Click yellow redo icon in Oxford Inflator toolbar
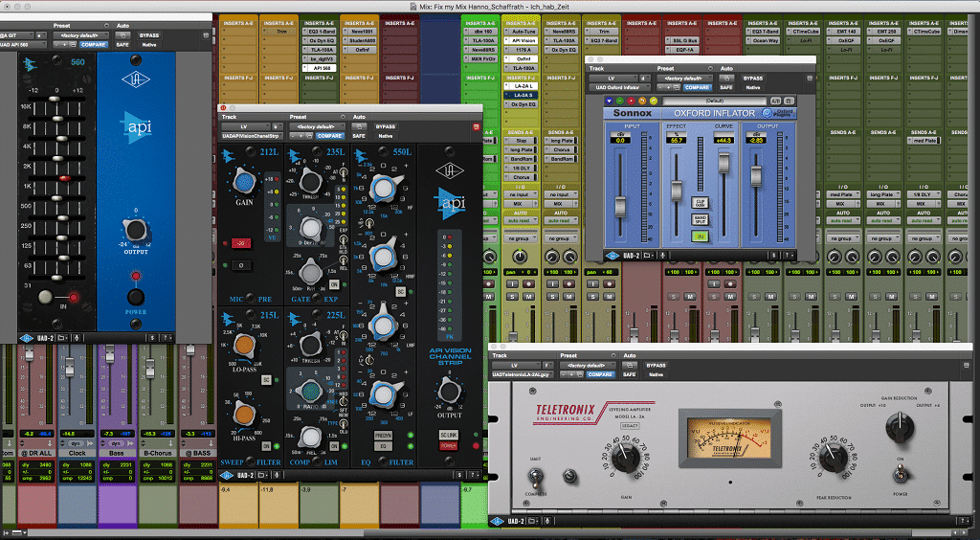 654,101
